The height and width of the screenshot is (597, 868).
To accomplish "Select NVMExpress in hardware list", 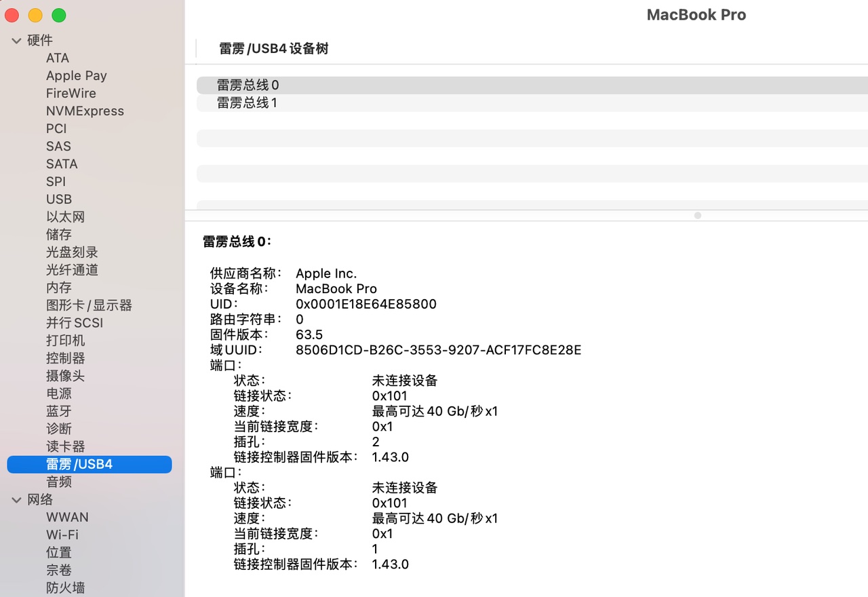I will tap(85, 111).
